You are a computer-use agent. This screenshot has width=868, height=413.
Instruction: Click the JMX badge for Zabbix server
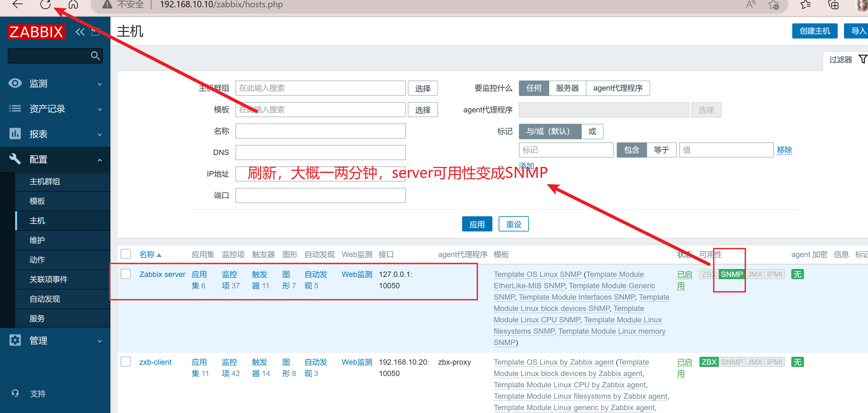754,274
